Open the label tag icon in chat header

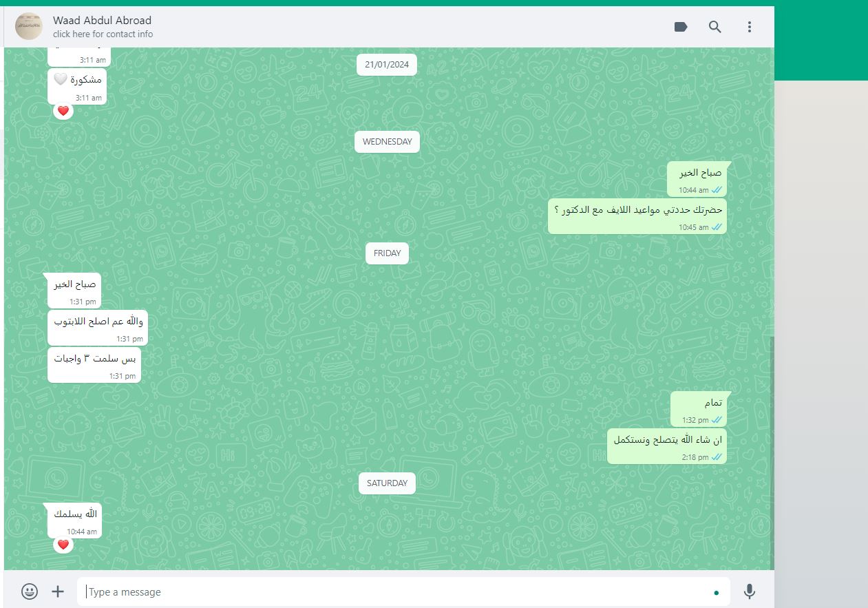coord(681,27)
